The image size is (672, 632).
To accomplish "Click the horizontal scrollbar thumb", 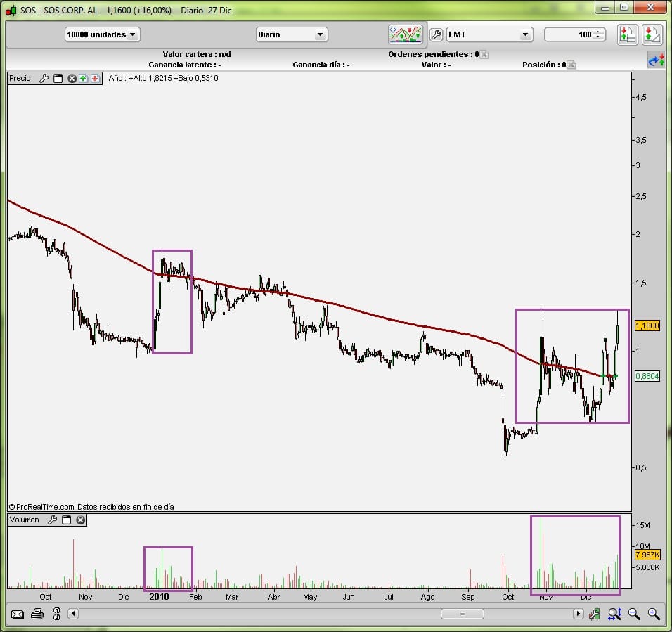I will click(463, 614).
